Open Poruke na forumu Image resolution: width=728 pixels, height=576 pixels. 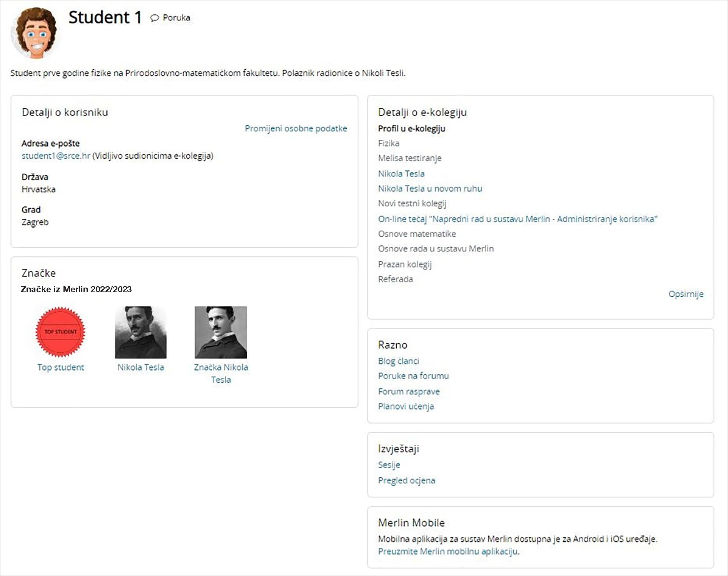[x=413, y=376]
